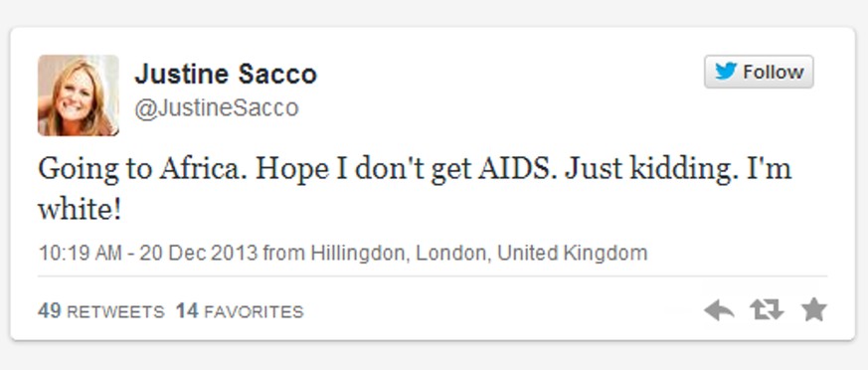Click the Twitter bird icon in Follow button
Screen dimensions: 868x370
(x=726, y=72)
